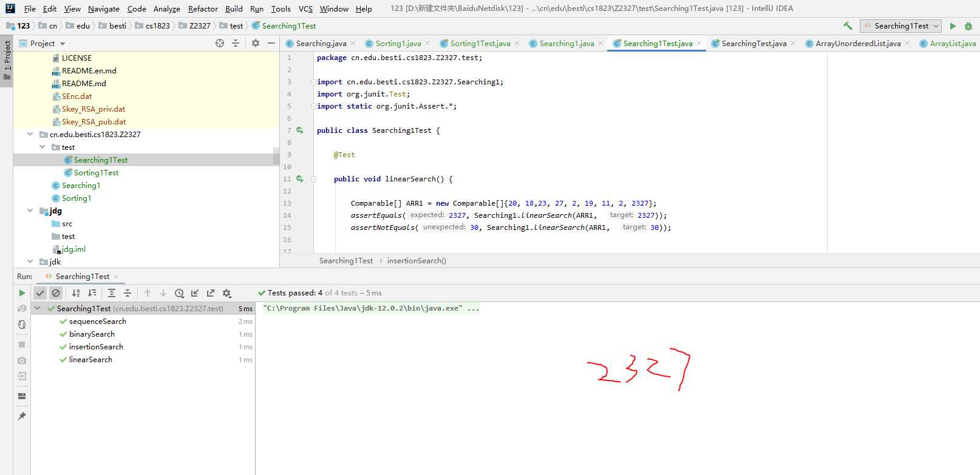Open the VCS menu
Viewport: 980px width, 475px height.
point(305,8)
